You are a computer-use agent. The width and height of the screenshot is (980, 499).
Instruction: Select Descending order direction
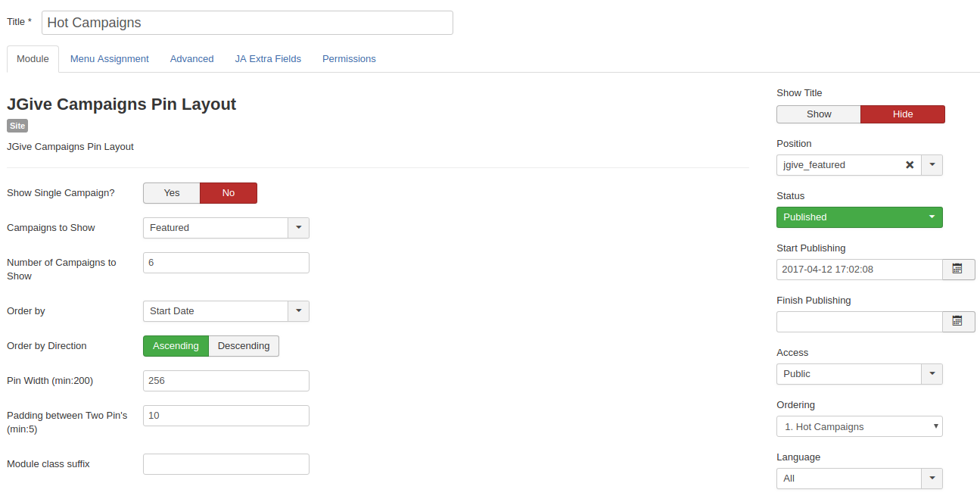pyautogui.click(x=244, y=346)
